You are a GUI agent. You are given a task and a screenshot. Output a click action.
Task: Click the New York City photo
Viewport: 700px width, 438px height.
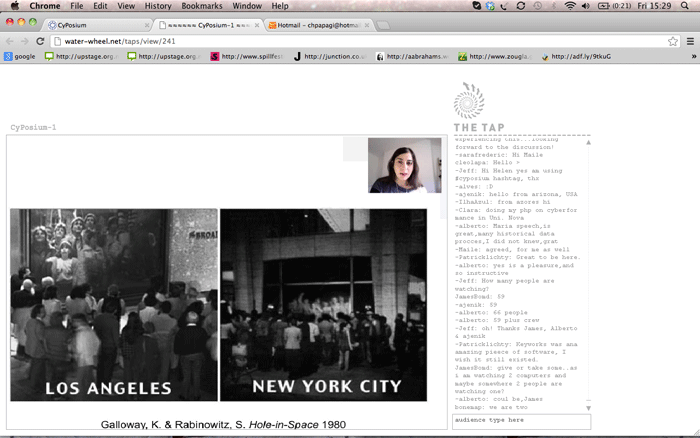coord(323,305)
